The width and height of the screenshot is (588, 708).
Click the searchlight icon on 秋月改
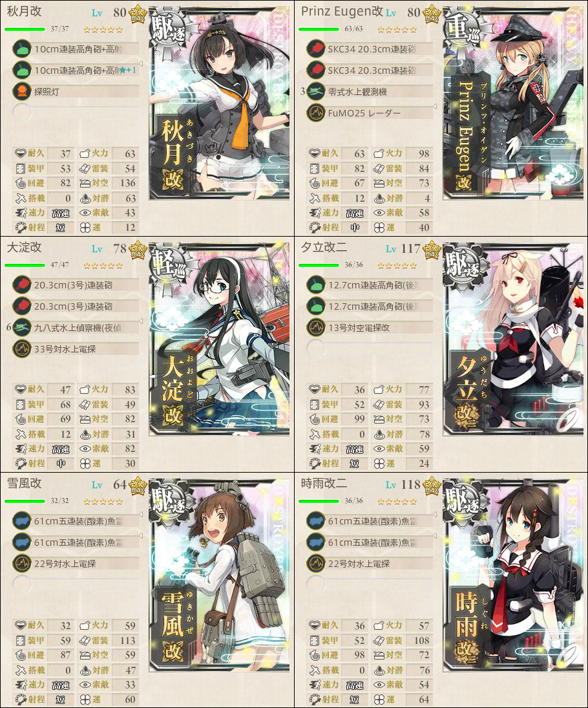(x=21, y=92)
